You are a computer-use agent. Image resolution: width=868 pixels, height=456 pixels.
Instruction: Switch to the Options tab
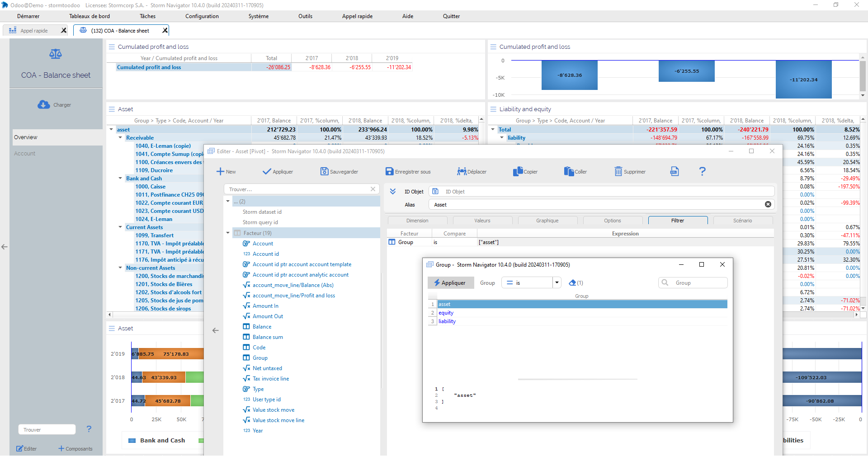tap(613, 221)
